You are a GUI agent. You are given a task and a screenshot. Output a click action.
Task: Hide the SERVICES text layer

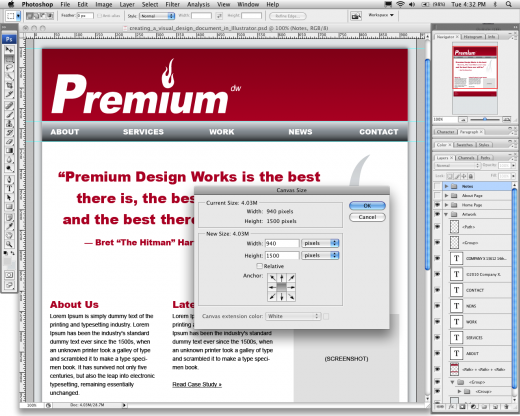(437, 337)
